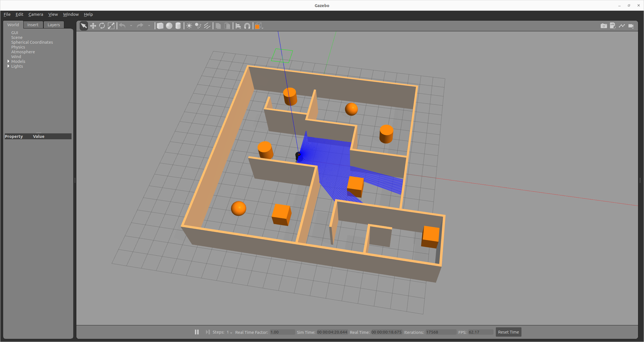Insert a cylinder shape from toolbar

(178, 26)
